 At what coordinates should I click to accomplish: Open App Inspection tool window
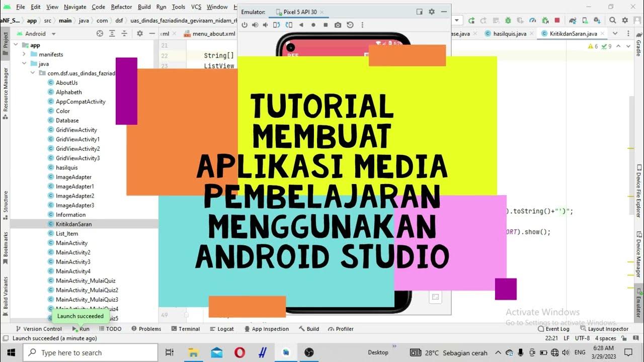[x=266, y=329]
